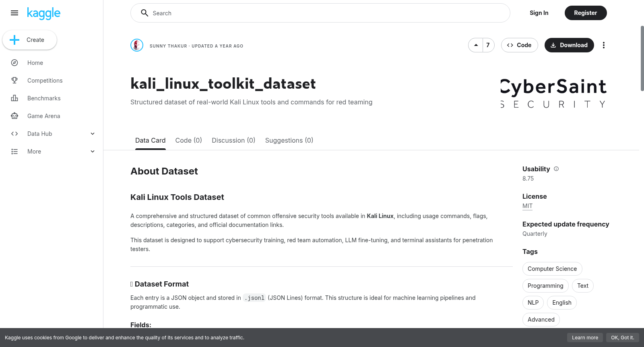This screenshot has height=347, width=644.
Task: Select the Computer Science tag
Action: [552, 269]
